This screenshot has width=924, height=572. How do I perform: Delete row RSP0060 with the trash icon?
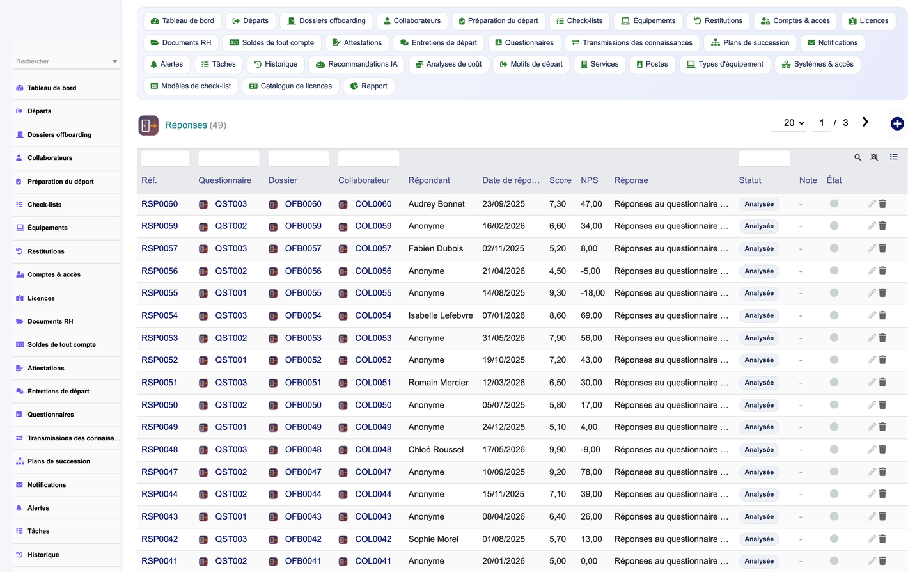pos(882,203)
